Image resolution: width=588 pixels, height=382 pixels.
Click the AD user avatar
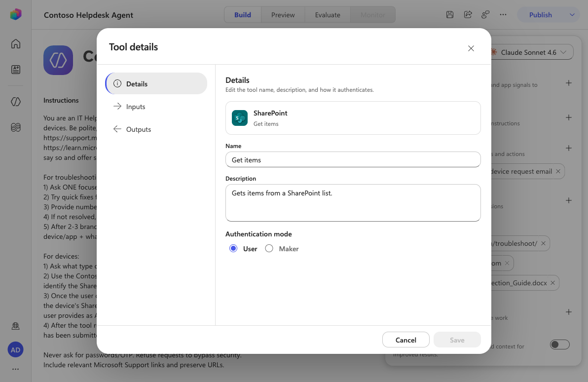[x=15, y=350]
